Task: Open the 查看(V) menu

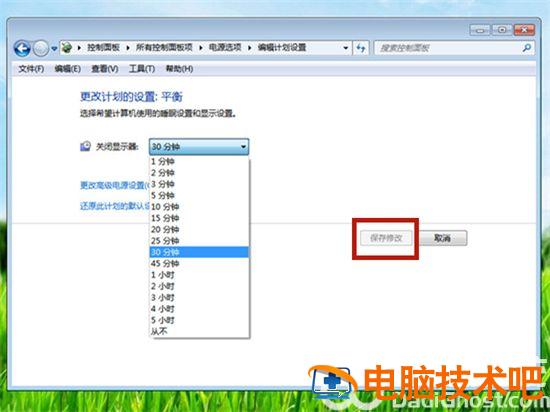Action: click(105, 69)
